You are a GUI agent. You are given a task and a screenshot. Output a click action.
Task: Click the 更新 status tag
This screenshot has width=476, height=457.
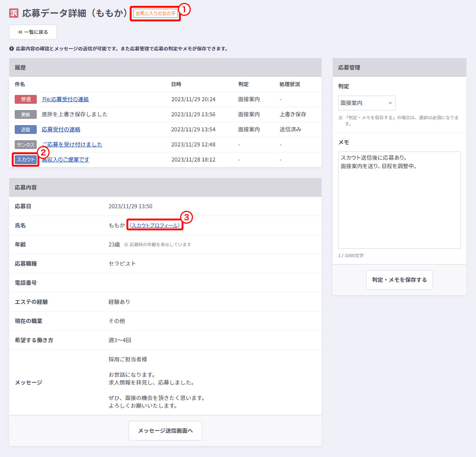pos(26,114)
